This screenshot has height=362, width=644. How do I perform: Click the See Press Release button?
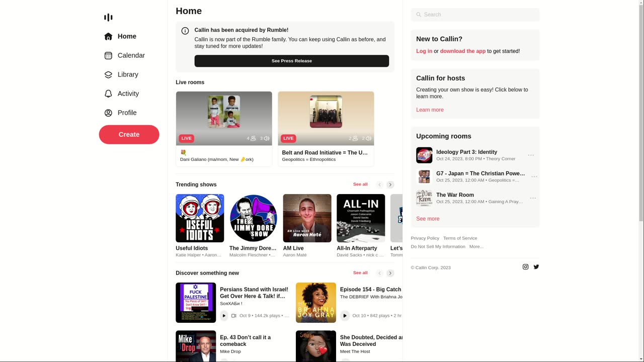[x=292, y=61]
